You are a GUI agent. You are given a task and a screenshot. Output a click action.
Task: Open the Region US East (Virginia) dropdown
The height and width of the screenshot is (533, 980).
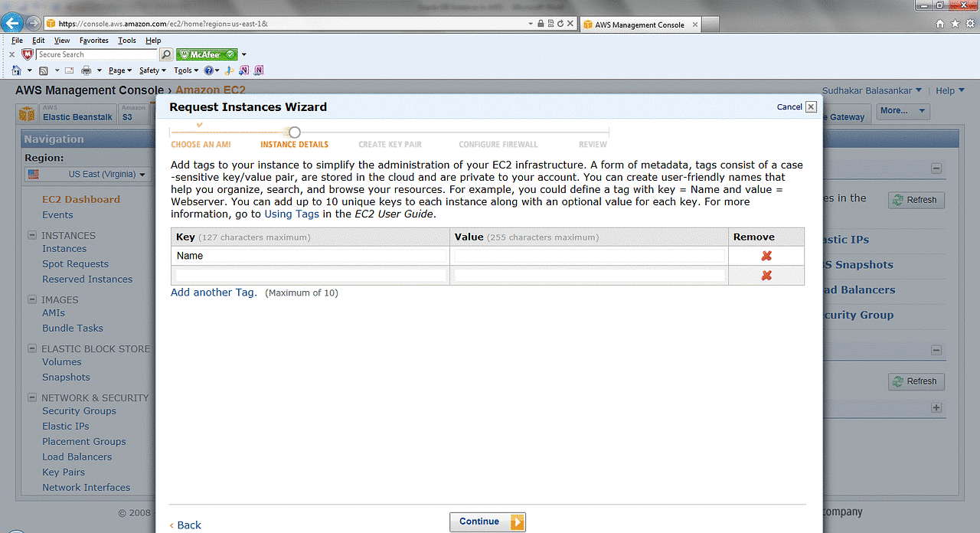click(x=87, y=175)
